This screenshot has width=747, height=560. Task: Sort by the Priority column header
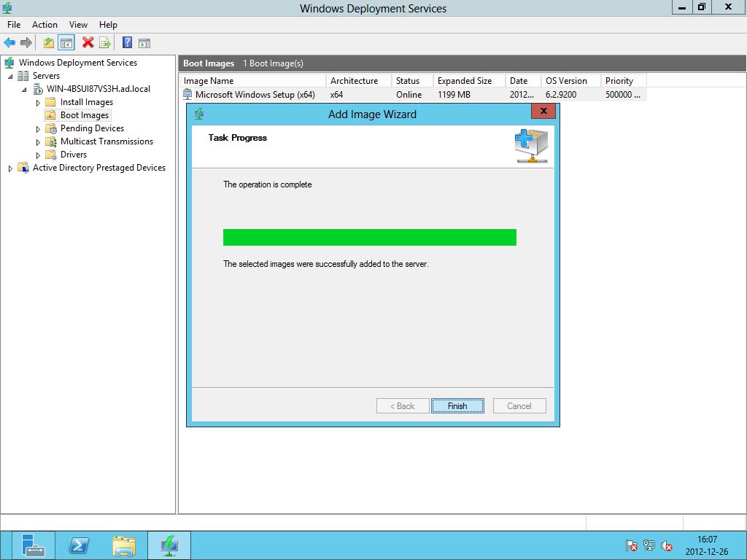(x=624, y=80)
